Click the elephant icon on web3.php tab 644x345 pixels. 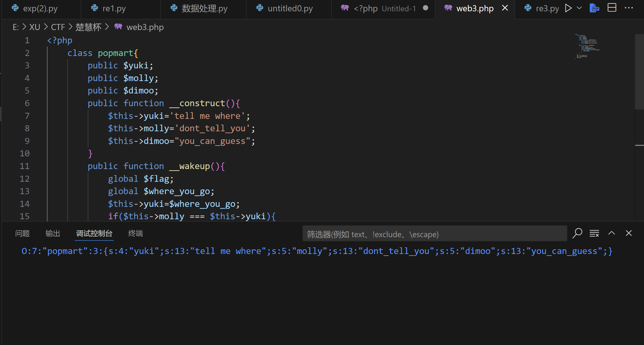pyautogui.click(x=448, y=8)
